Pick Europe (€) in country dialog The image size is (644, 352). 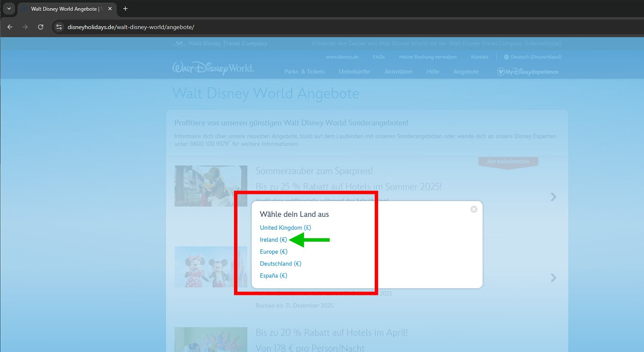[x=273, y=252]
